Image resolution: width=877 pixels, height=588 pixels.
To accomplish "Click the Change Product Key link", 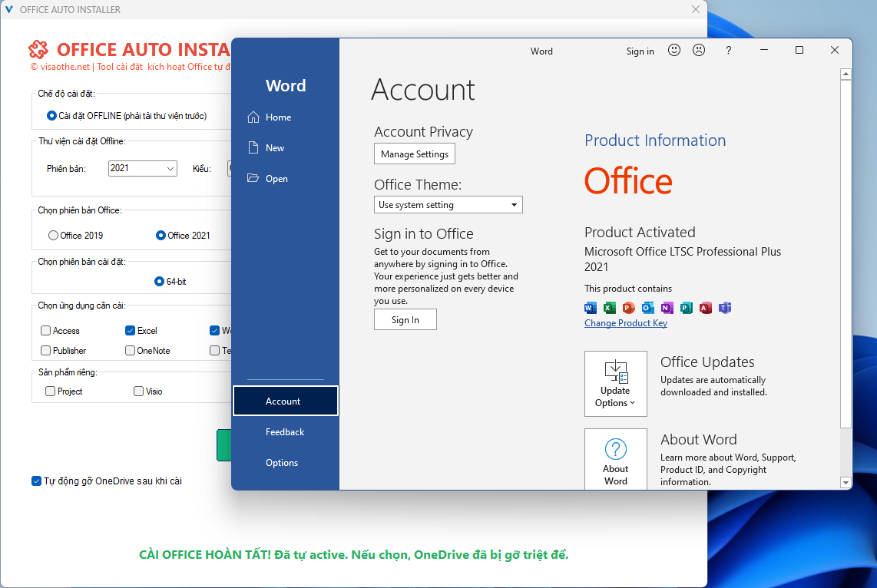I will (626, 323).
